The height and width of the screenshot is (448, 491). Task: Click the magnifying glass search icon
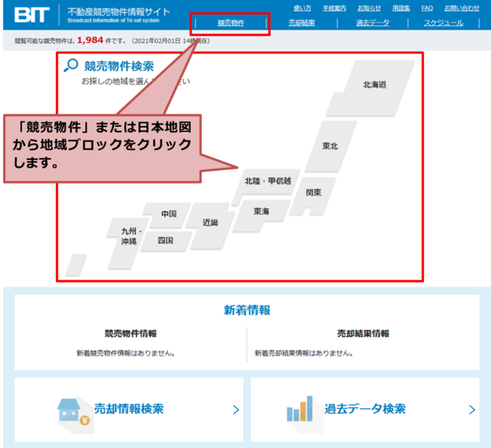pos(72,66)
